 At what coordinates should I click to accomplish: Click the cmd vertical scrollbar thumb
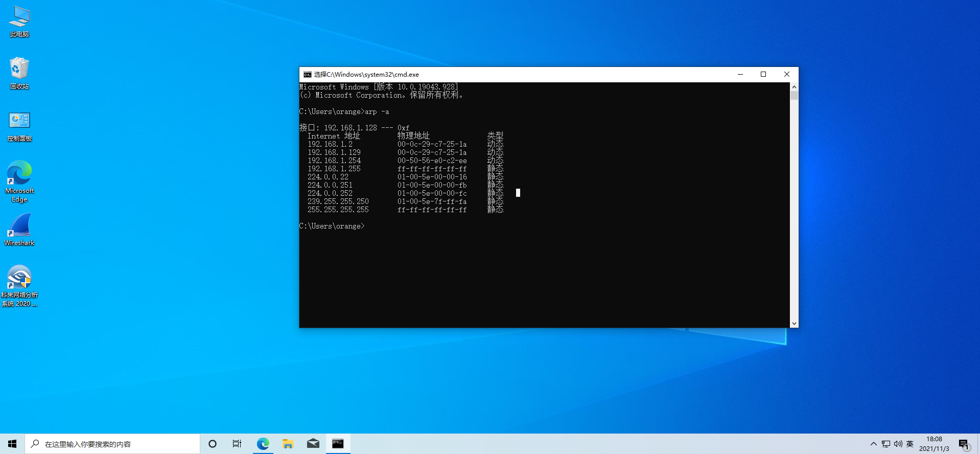tap(794, 95)
